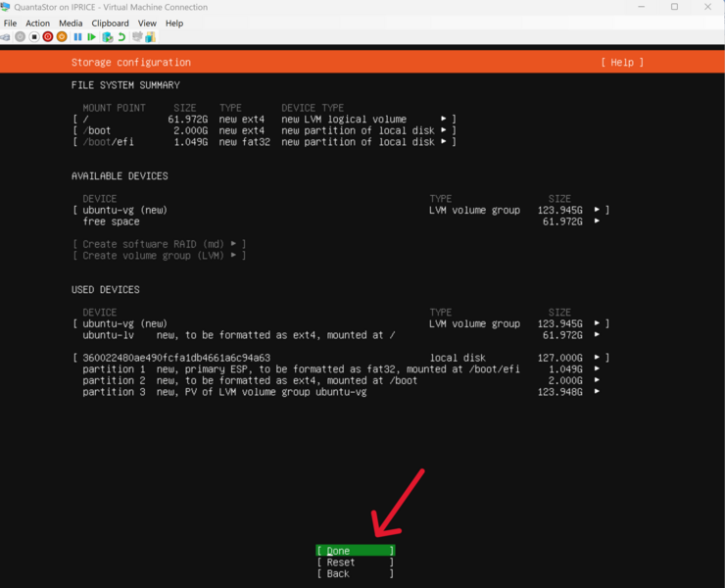Turn off the VM with the black square icon
725x588 pixels.
pos(34,37)
